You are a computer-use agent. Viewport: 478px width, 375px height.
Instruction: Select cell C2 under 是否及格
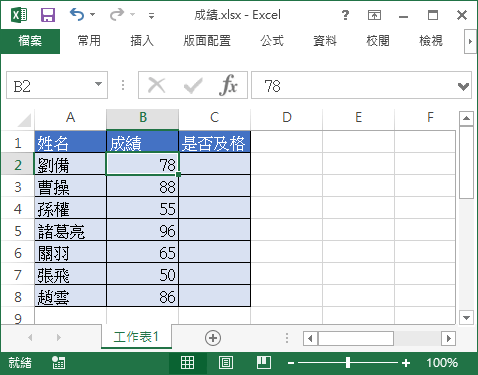pos(214,164)
